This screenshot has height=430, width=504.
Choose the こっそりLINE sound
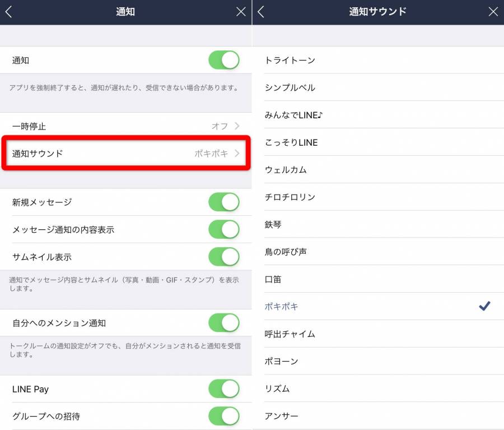(378, 142)
